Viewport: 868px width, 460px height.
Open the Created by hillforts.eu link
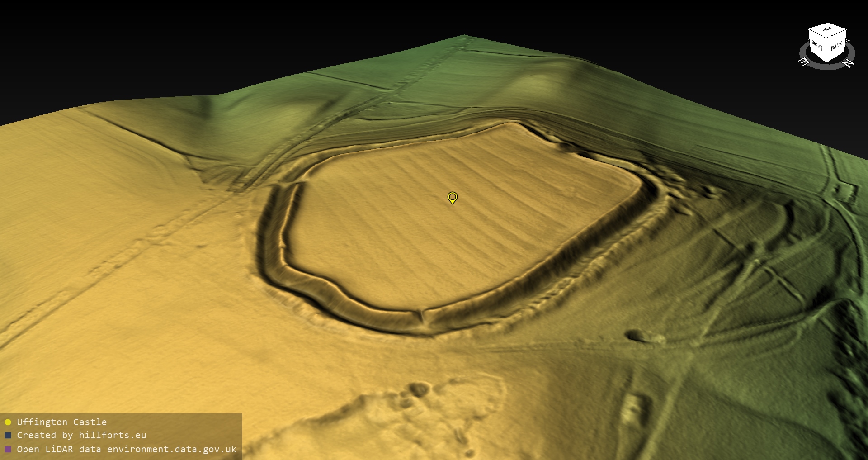coord(81,436)
